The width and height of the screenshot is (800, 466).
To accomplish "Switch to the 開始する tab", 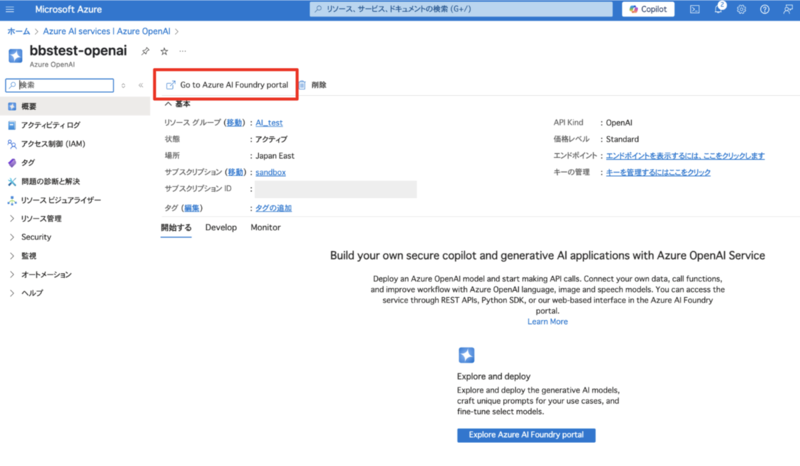I will [176, 228].
